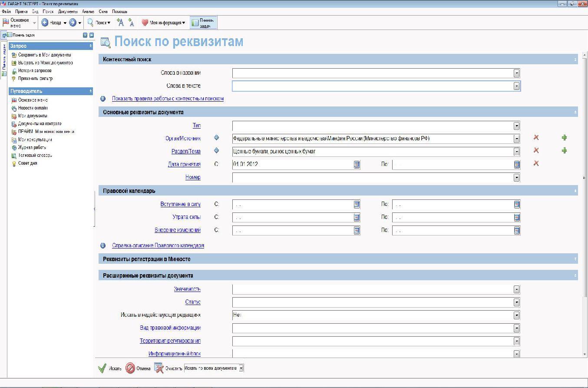The image size is (588, 388).
Task: Expand the Реквизиты регистрации в Минюсте section
Action: [575, 259]
